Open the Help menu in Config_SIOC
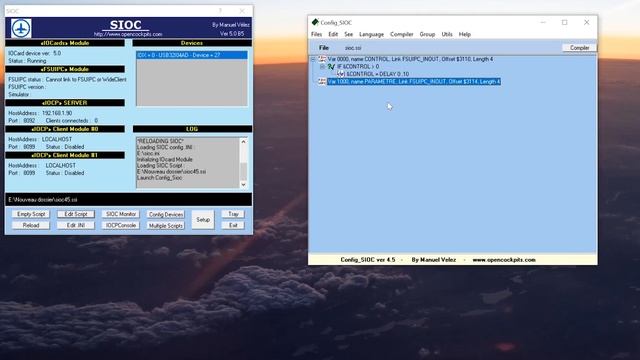640x360 pixels. pos(464,34)
